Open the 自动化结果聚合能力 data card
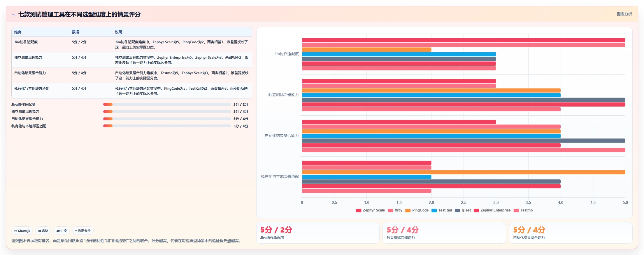This screenshot has height=255, width=644. pyautogui.click(x=571, y=233)
